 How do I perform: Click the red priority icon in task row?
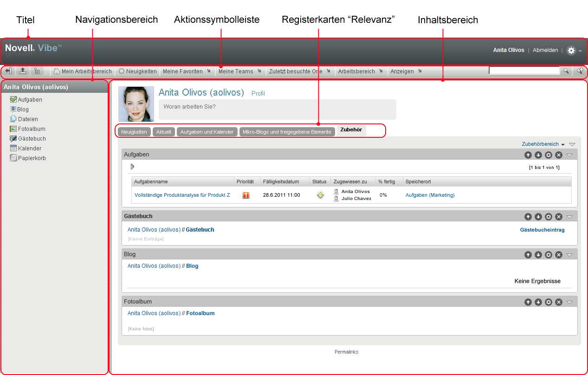coord(246,195)
